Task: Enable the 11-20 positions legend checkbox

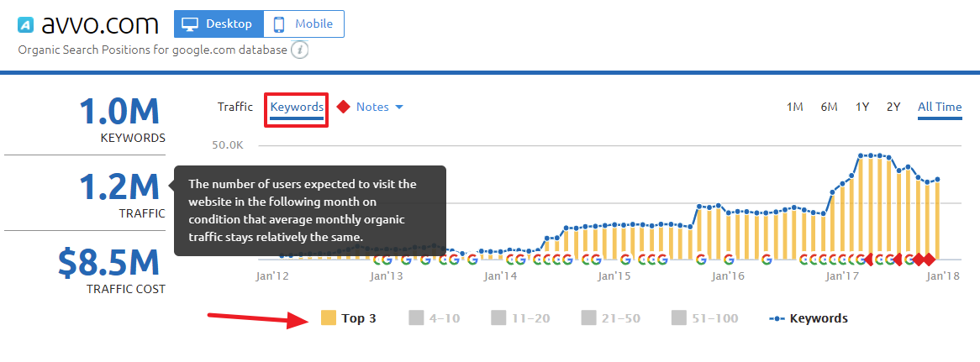Action: pyautogui.click(x=499, y=317)
